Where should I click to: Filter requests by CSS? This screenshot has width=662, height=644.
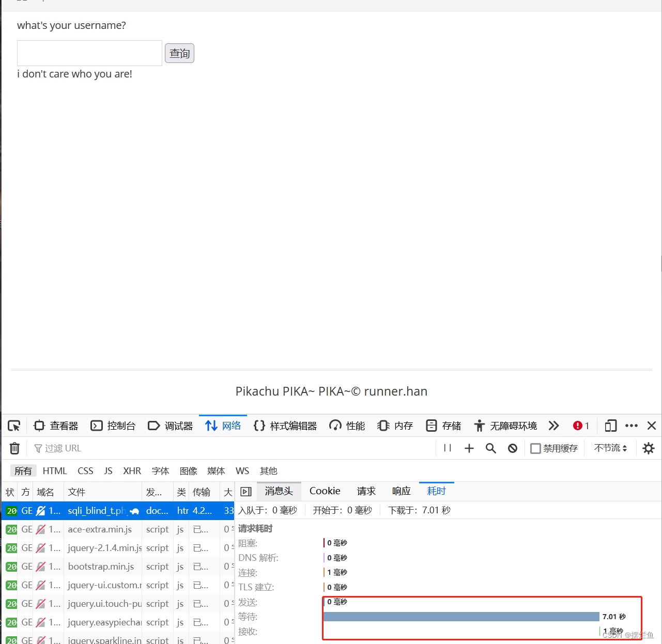pyautogui.click(x=85, y=471)
